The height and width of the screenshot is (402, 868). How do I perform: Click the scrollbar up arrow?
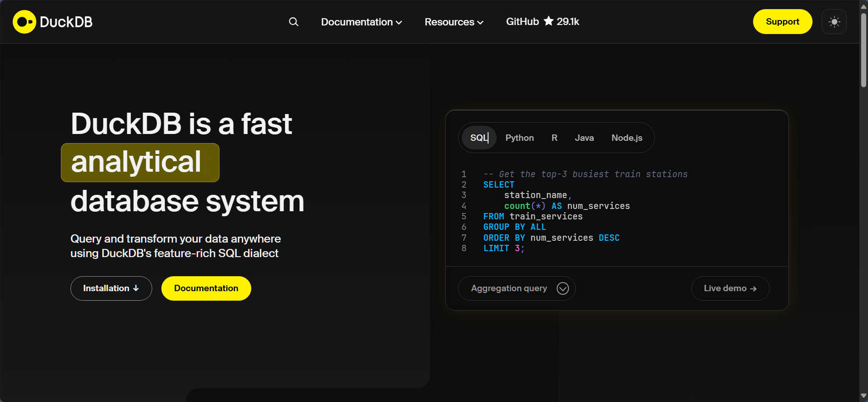[863, 6]
